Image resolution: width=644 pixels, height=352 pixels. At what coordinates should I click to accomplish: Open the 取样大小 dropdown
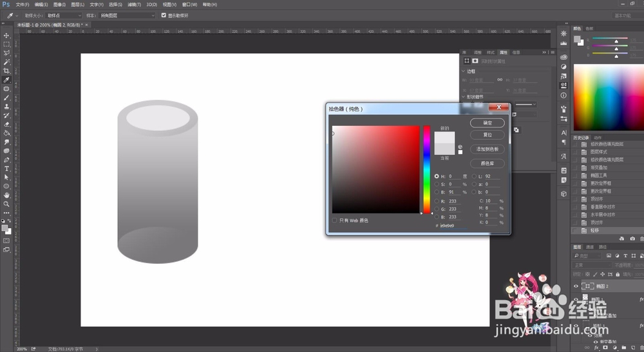64,15
